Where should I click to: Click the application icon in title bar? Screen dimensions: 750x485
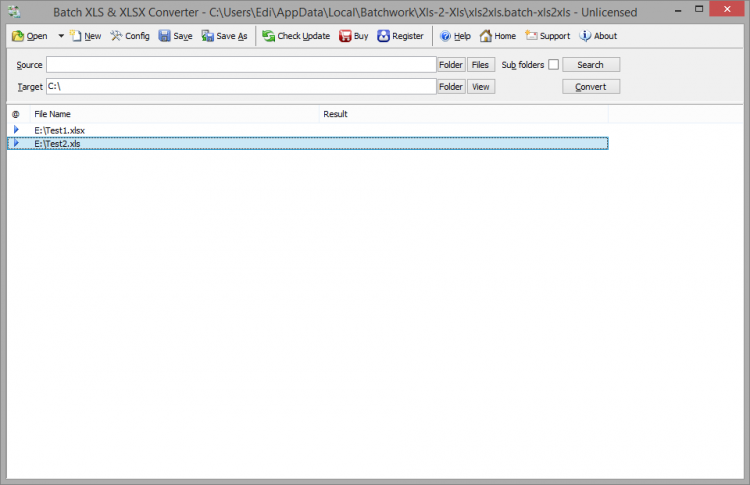coord(14,11)
